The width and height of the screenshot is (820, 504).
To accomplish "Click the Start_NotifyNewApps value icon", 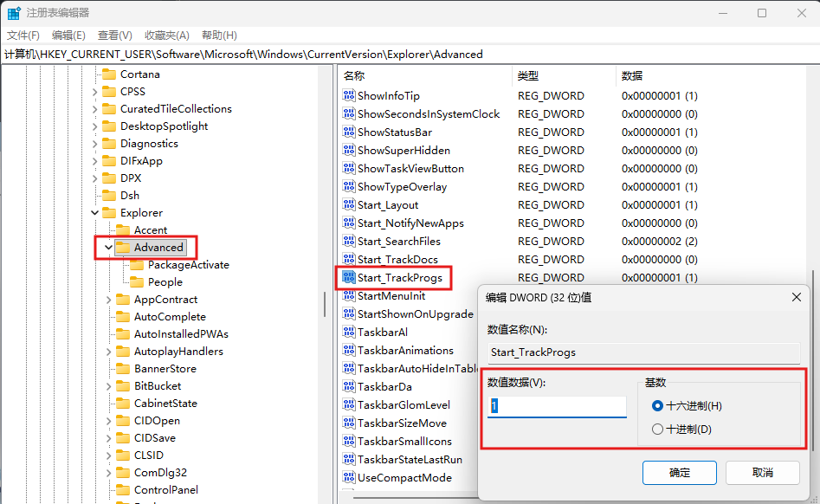I will click(x=349, y=223).
